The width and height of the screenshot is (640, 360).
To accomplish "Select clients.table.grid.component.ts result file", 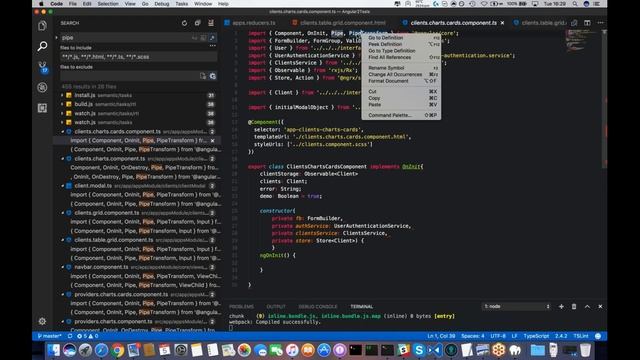I will (x=114, y=240).
